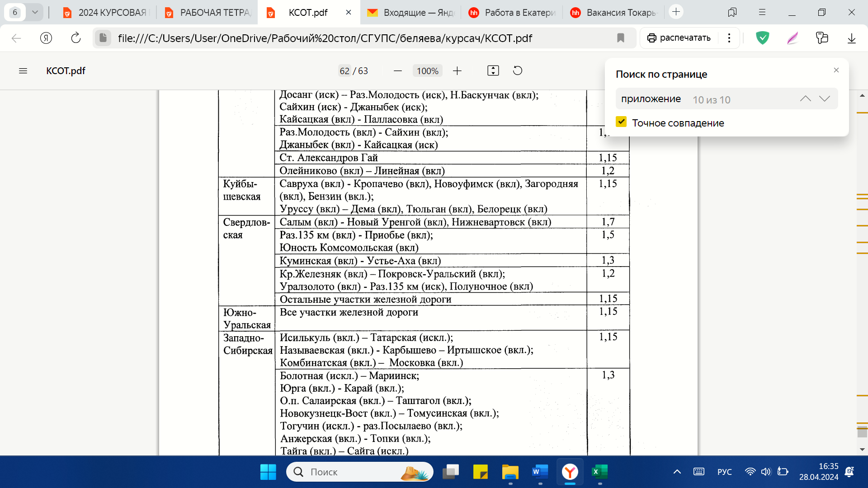The height and width of the screenshot is (488, 868).
Task: Open the green Protect shield icon
Action: point(763,38)
